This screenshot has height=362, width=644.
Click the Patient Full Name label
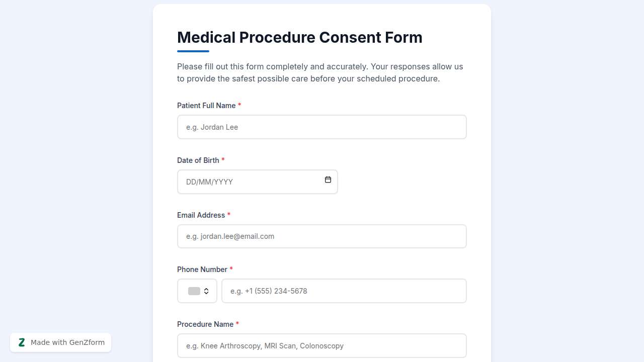[x=206, y=106]
